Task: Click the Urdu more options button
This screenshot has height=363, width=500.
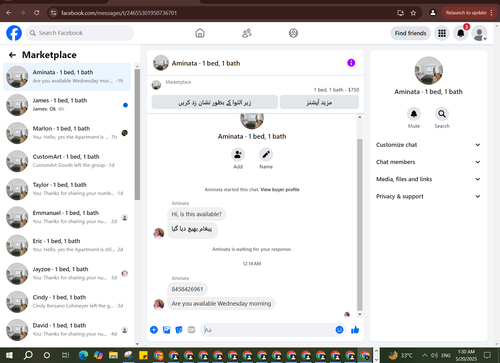Action: tap(319, 102)
